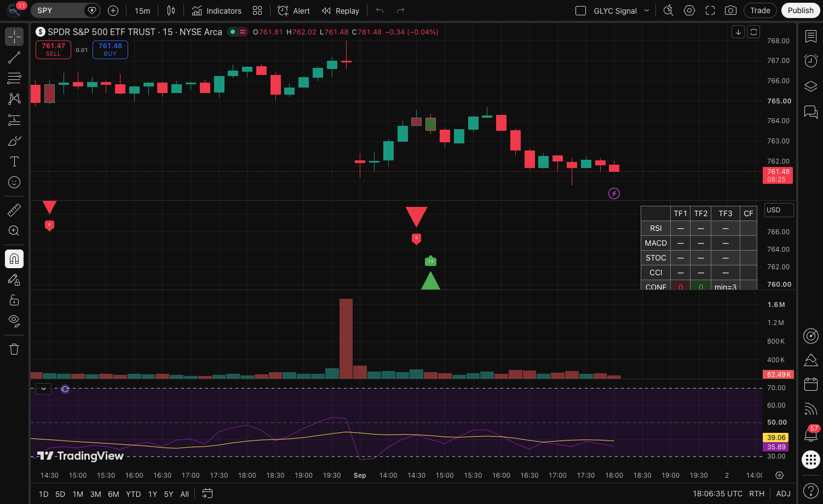Open the alerts clock panel
The width and height of the screenshot is (823, 504).
coord(810,61)
